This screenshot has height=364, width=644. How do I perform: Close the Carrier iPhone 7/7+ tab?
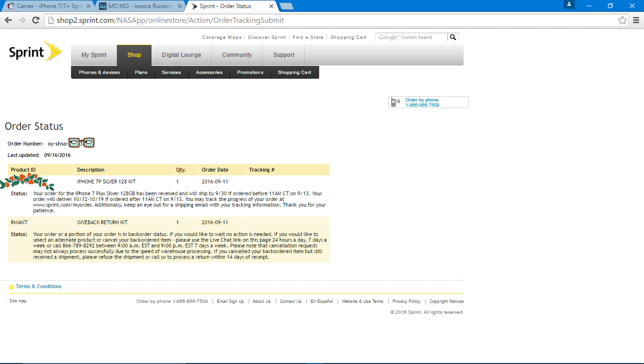coord(89,7)
